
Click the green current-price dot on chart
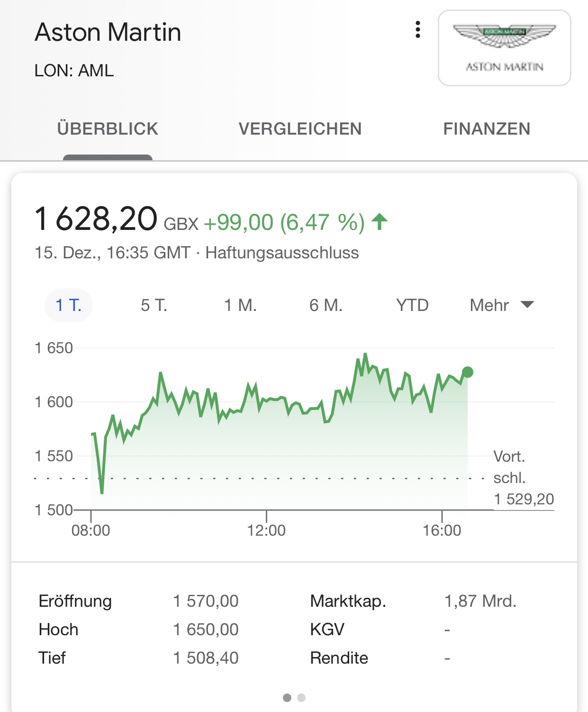click(x=468, y=372)
